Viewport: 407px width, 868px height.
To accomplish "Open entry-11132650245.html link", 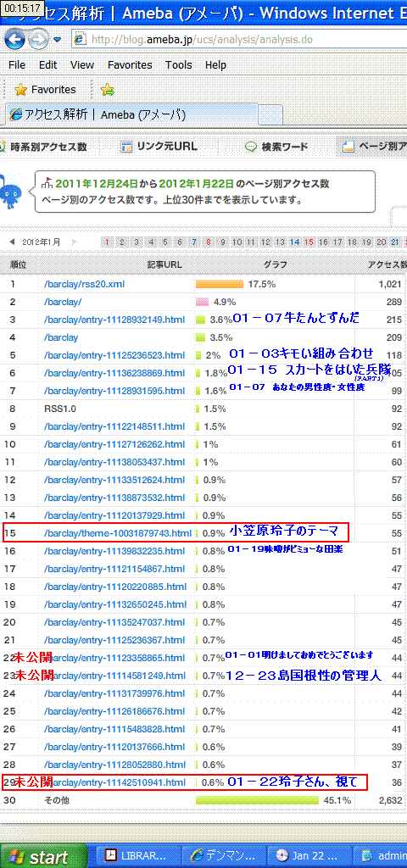I will [114, 604].
